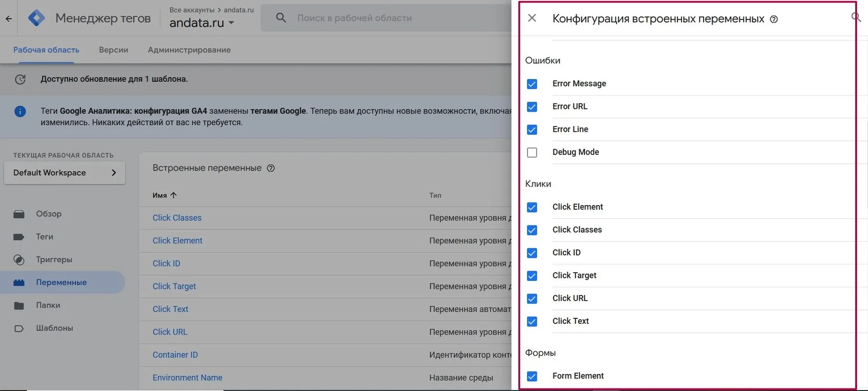Open the Click URL variable link
The image size is (868, 391).
coord(170,332)
